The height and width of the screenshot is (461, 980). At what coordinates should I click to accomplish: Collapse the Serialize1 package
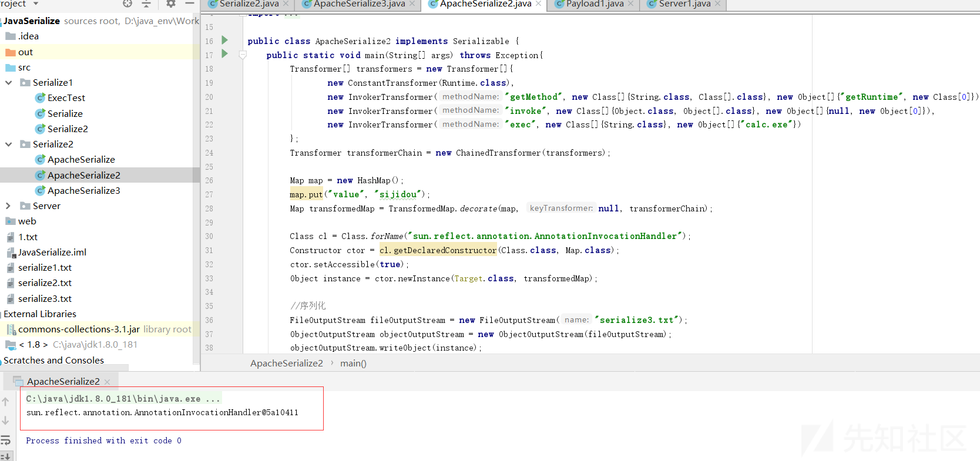[9, 83]
